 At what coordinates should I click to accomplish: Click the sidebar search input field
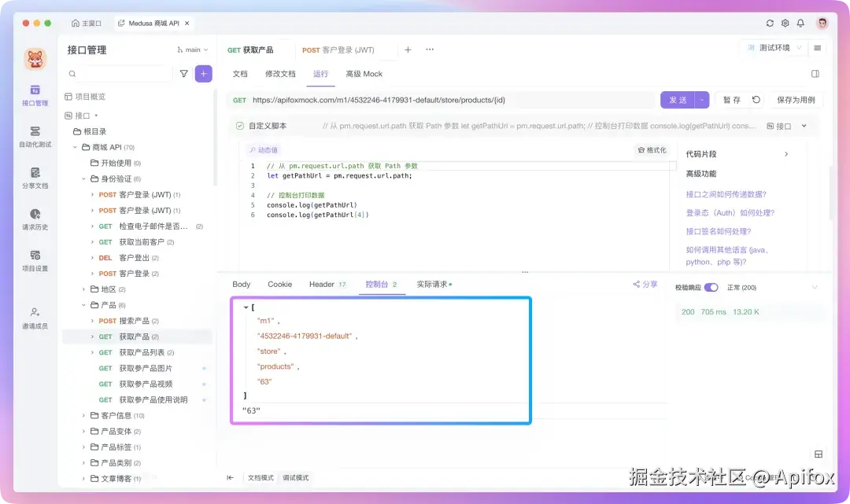tap(118, 74)
